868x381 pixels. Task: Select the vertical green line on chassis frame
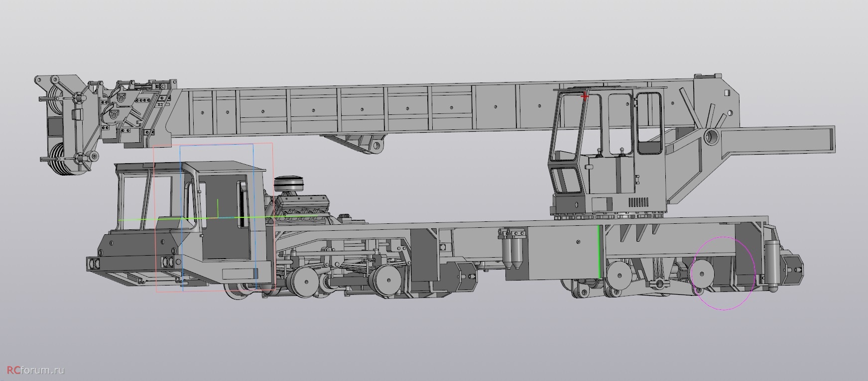click(x=600, y=252)
